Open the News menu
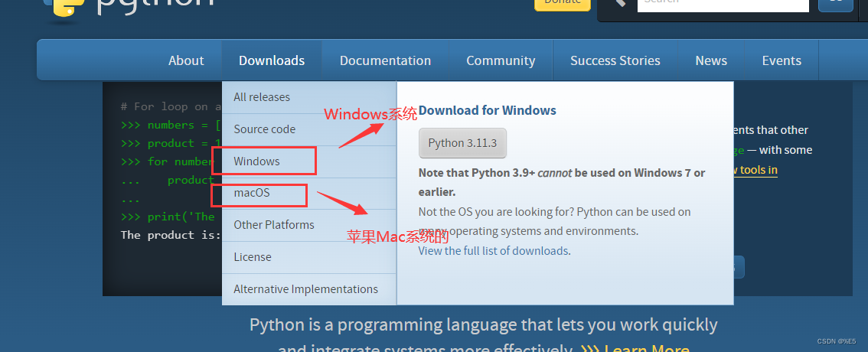The width and height of the screenshot is (868, 352). 711,60
